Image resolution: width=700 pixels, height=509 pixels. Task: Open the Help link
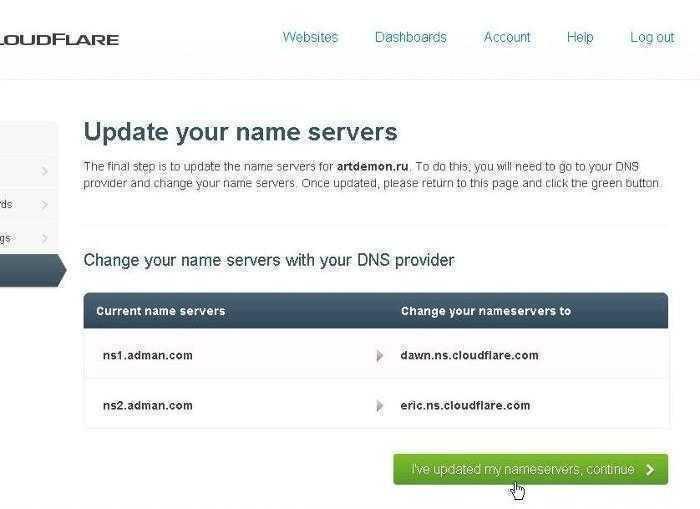tap(580, 38)
